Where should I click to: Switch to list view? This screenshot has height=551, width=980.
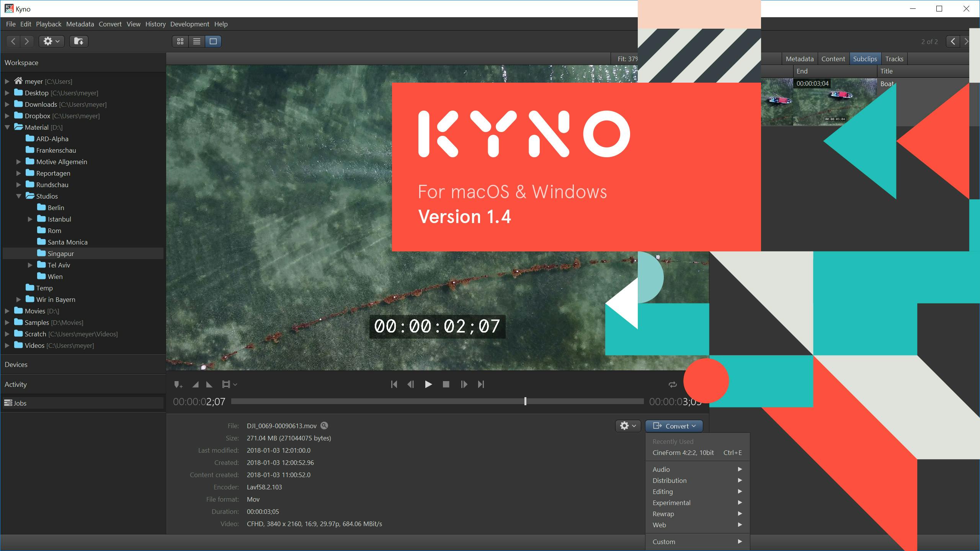tap(197, 41)
